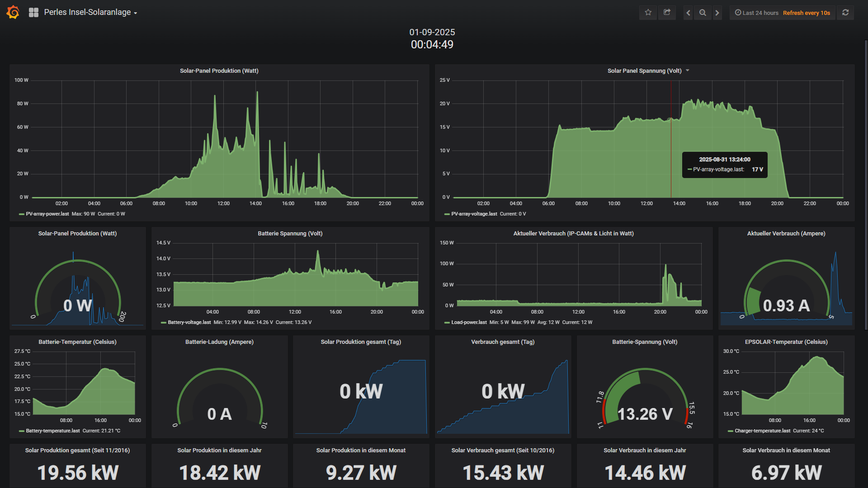Star this dashboard as favorite

[648, 13]
